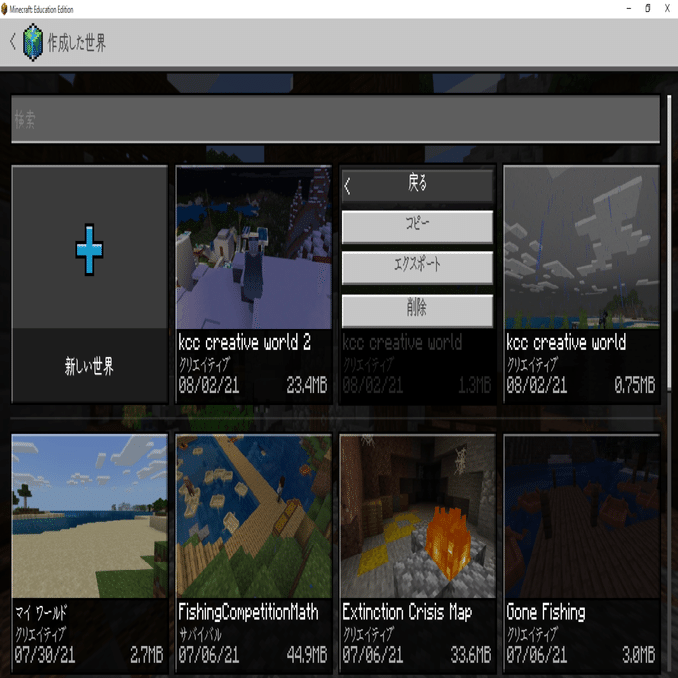Viewport: 678px width, 678px height.
Task: Click the blue plus icon for new world
Action: click(x=89, y=249)
